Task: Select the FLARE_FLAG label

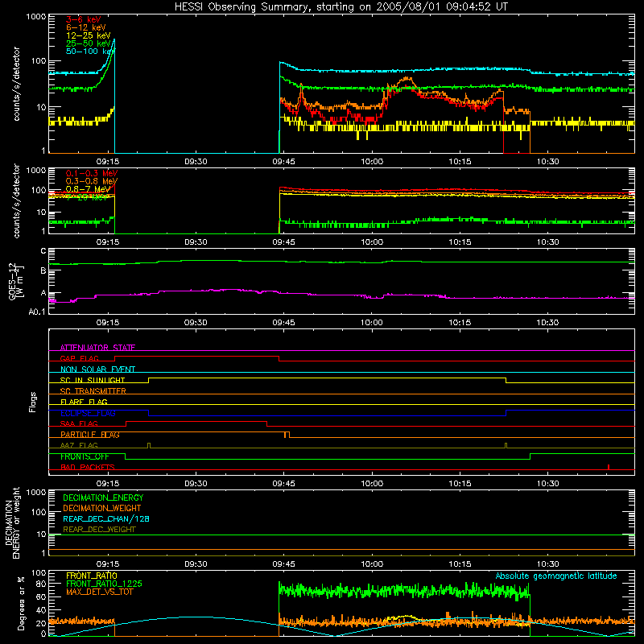Action: click(x=84, y=402)
